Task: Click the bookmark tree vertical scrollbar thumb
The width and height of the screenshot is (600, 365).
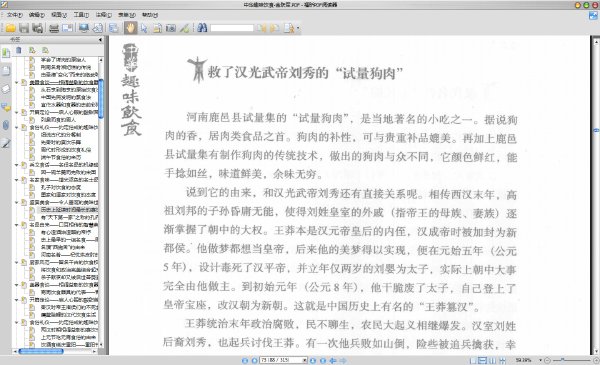Action: (x=101, y=98)
